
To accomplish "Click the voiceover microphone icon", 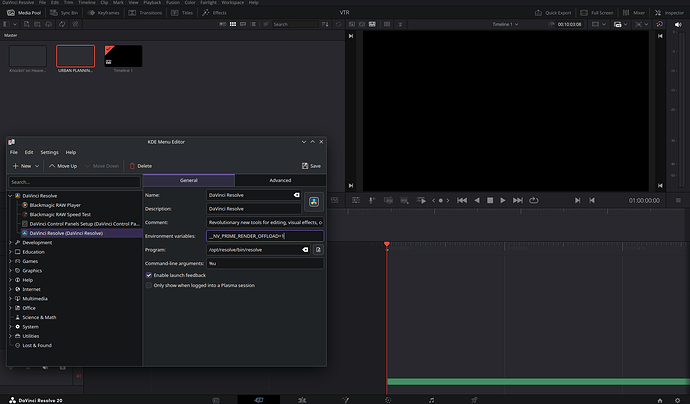I will coord(372,200).
